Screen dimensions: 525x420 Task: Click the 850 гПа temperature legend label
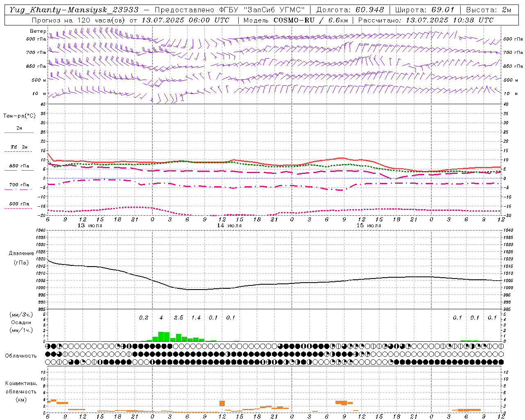[19, 166]
